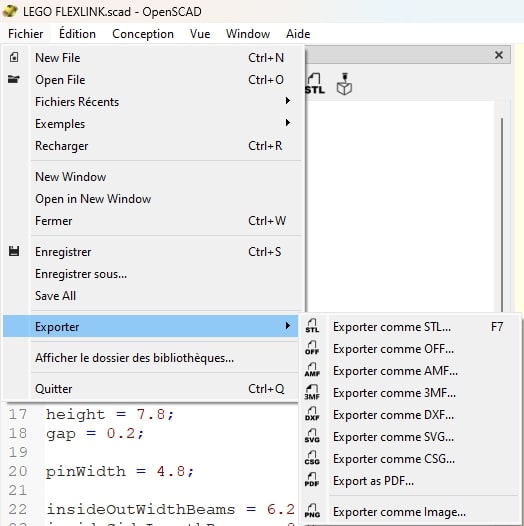
Task: Expand the Exemples submenu arrow
Action: tap(287, 123)
